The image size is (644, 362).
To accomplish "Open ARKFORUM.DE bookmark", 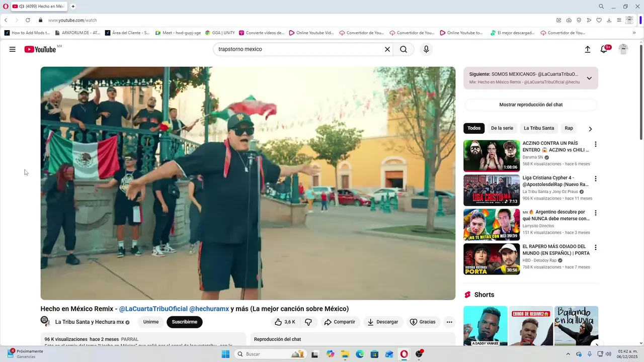I will click(x=77, y=33).
